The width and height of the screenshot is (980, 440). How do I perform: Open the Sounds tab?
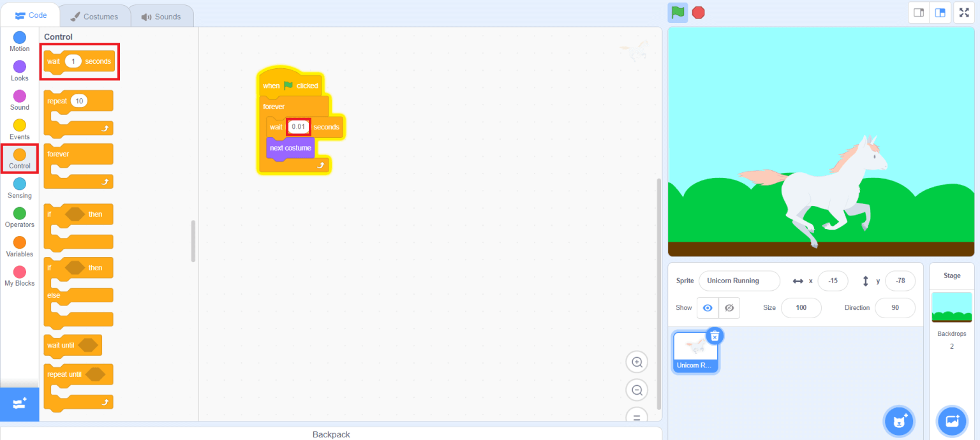(x=161, y=15)
